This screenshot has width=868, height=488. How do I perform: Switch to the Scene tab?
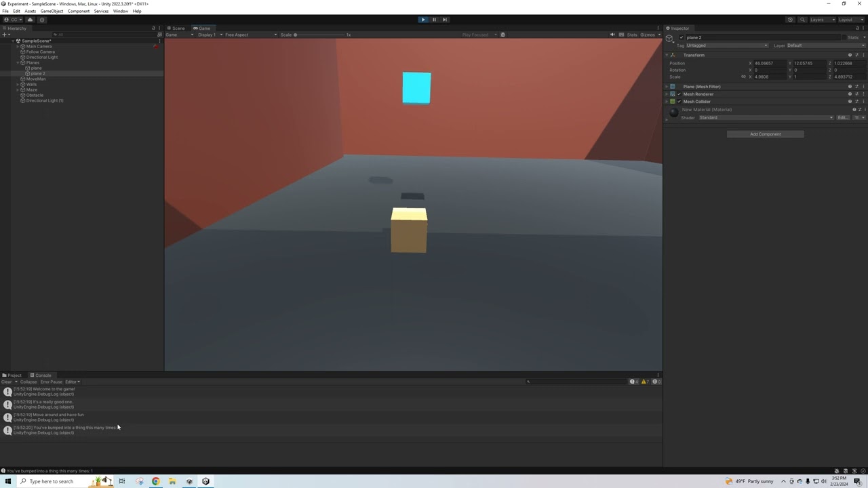[176, 28]
